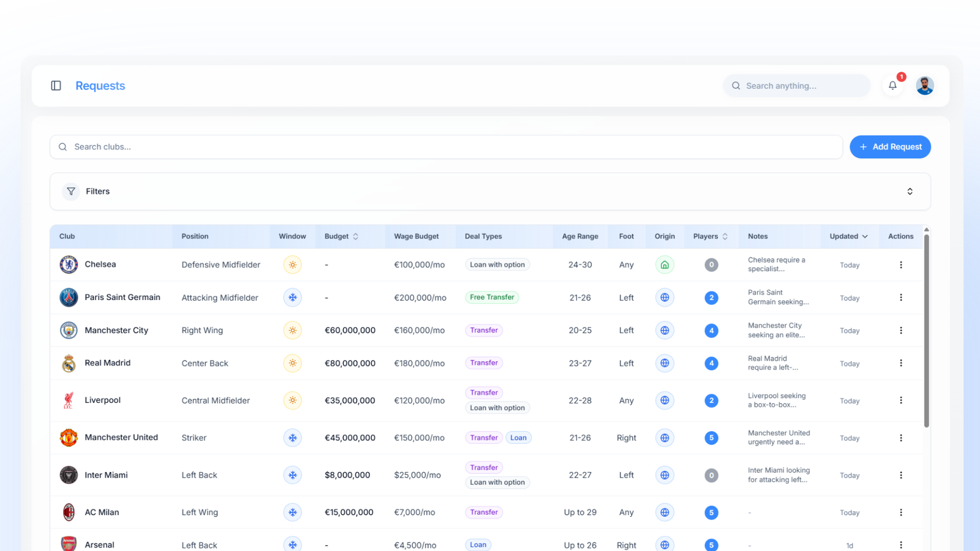This screenshot has height=551, width=980.
Task: Sort by the Updated column header
Action: 848,236
